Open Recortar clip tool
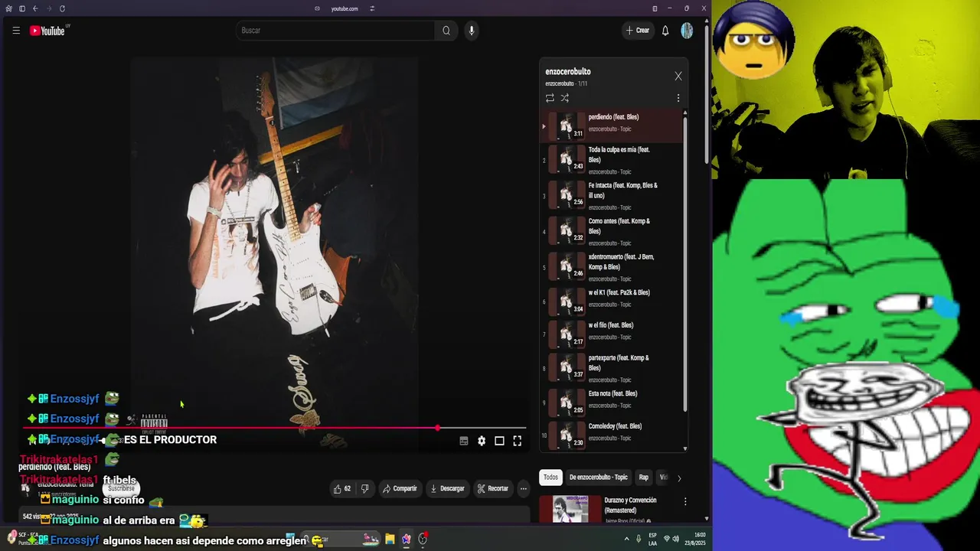980x551 pixels. (492, 488)
